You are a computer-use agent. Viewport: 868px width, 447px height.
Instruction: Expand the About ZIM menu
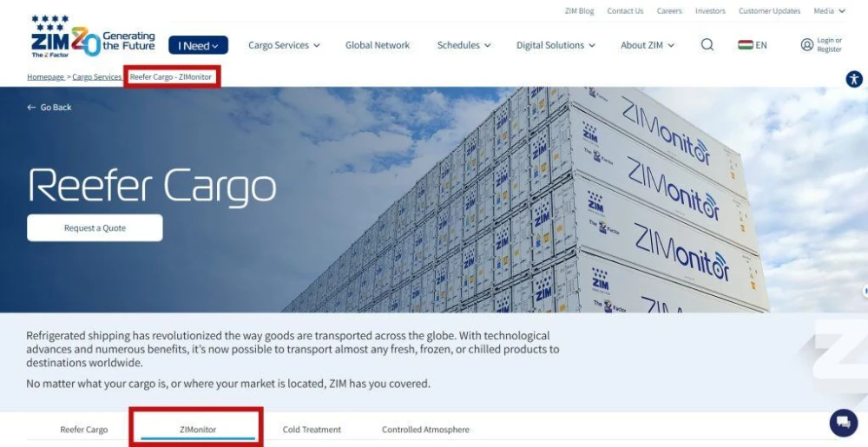648,45
